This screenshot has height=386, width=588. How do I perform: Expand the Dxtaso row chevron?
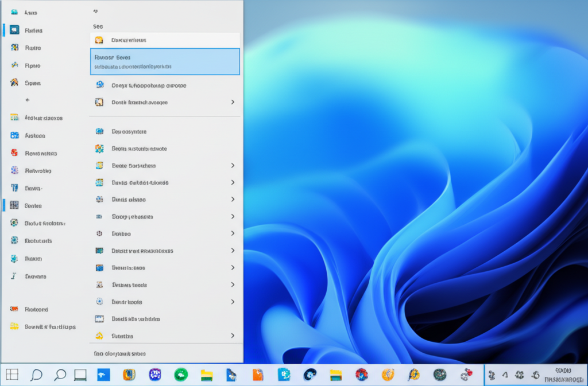coord(233,233)
